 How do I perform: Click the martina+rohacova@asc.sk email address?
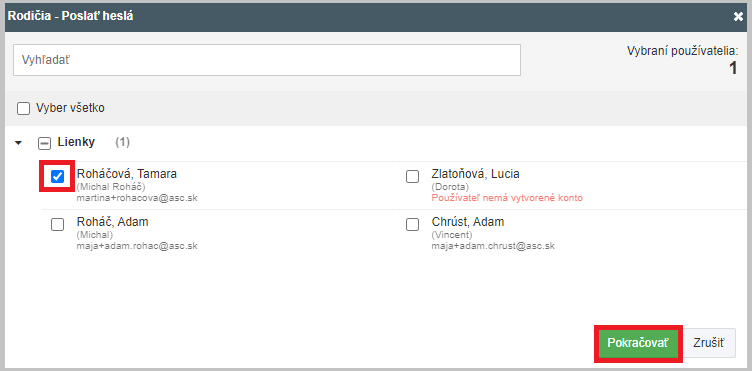click(137, 198)
